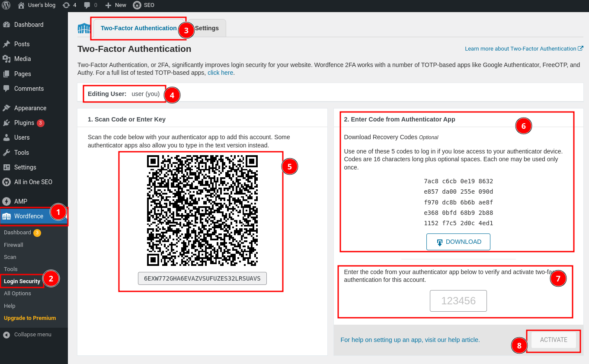Click the comments bubble icon
Screen dimensions: 589x364
pyautogui.click(x=87, y=5)
